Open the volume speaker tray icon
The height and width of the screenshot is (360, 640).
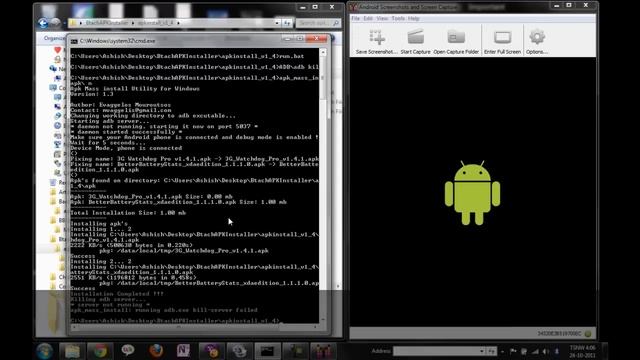(545, 351)
